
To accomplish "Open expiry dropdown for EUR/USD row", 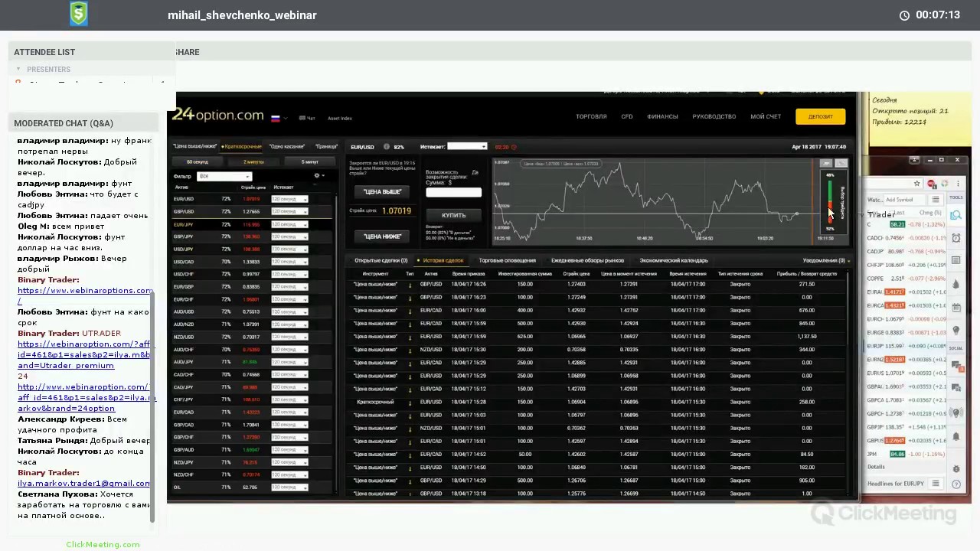I will pyautogui.click(x=289, y=199).
